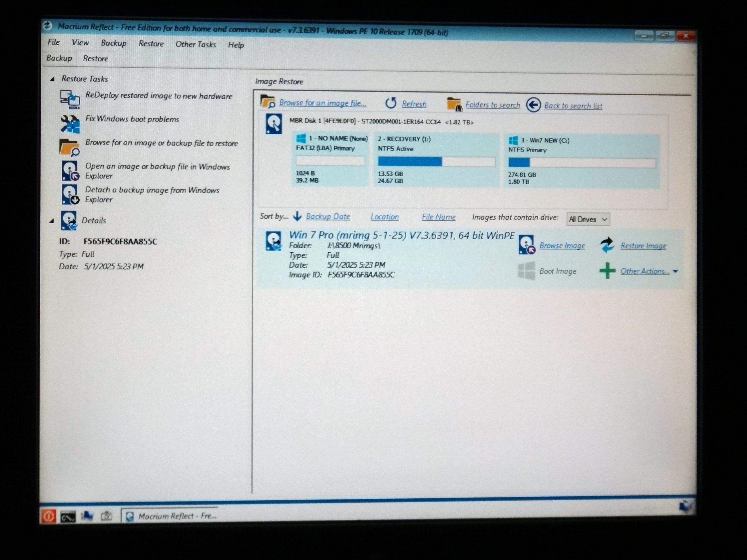747x560 pixels.
Task: Click the folder icon beside Browse for an image file
Action: (268, 102)
